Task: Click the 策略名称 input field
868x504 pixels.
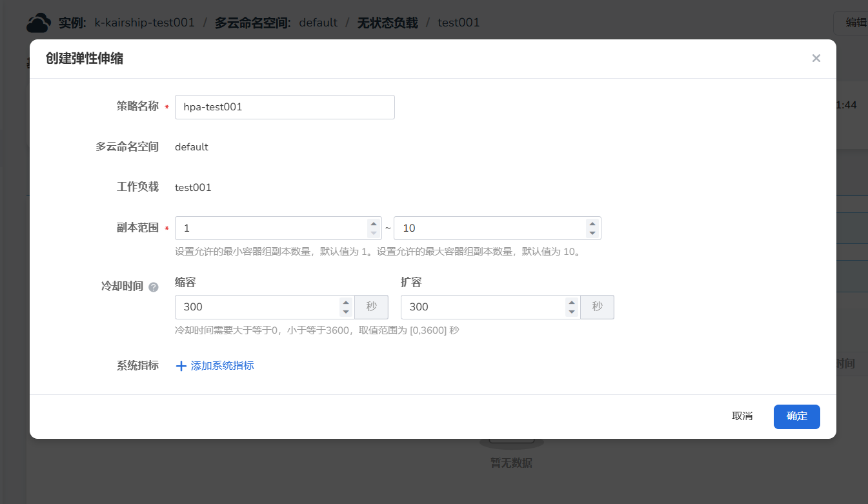Action: click(284, 107)
